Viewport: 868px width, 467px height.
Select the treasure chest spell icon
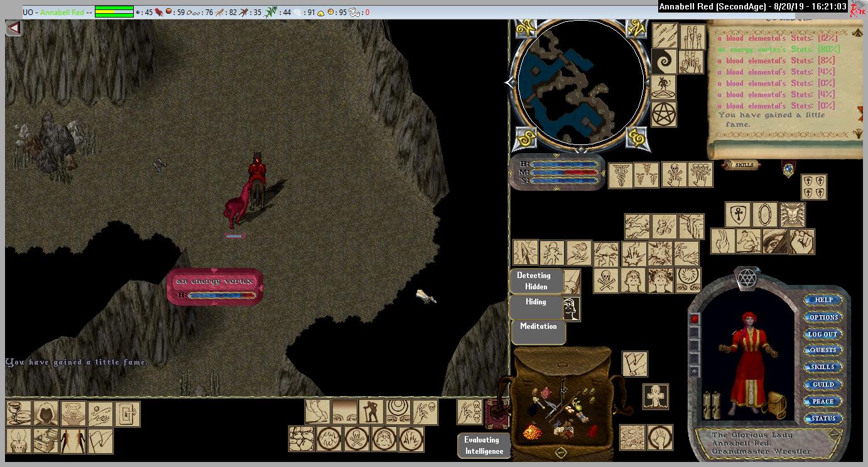(46, 441)
